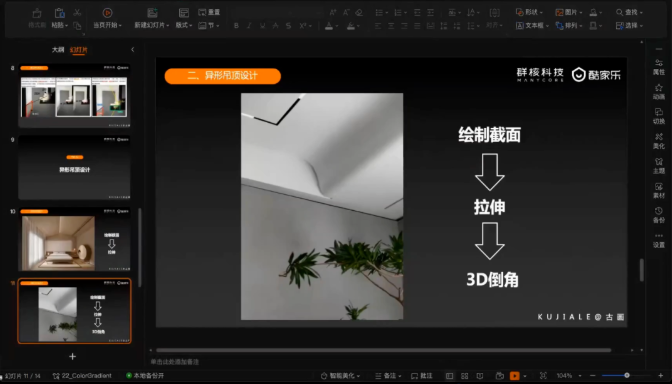Open the Arrange (排列) menu

point(569,26)
